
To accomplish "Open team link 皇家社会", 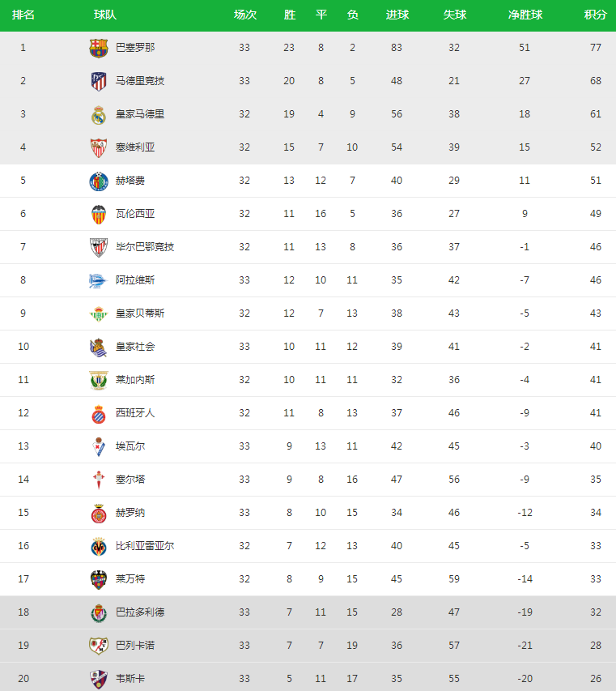I will click(x=135, y=347).
